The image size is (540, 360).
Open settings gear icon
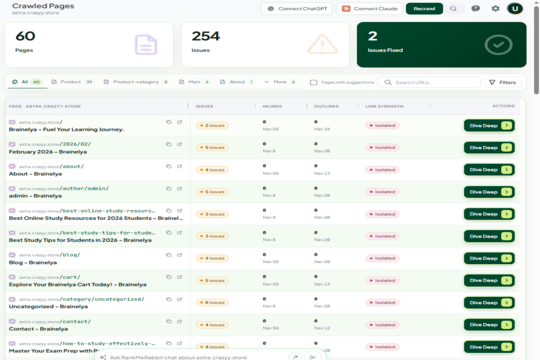tap(495, 9)
